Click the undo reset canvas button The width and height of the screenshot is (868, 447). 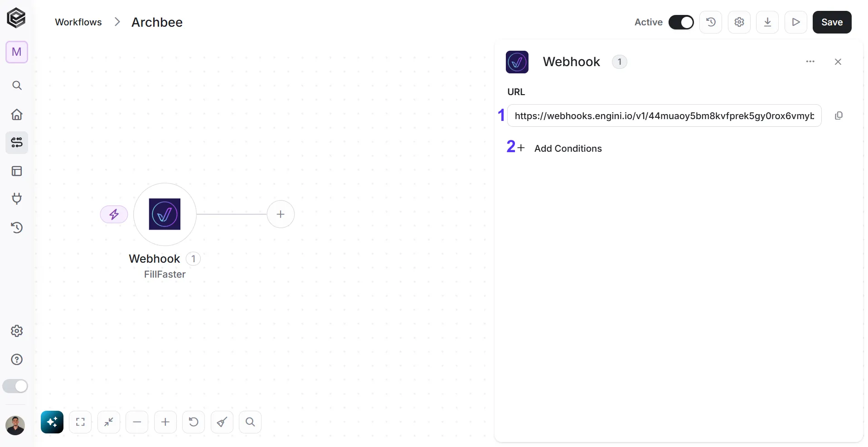point(194,422)
